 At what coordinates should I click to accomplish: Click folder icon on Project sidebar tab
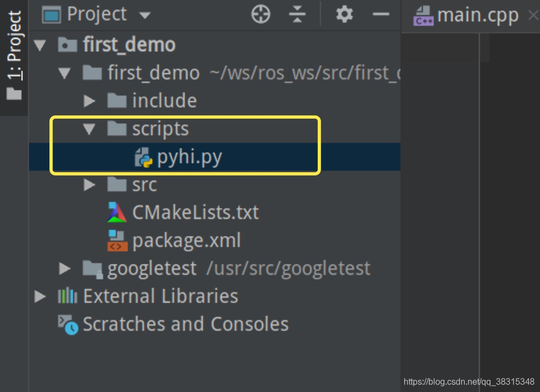[x=14, y=93]
